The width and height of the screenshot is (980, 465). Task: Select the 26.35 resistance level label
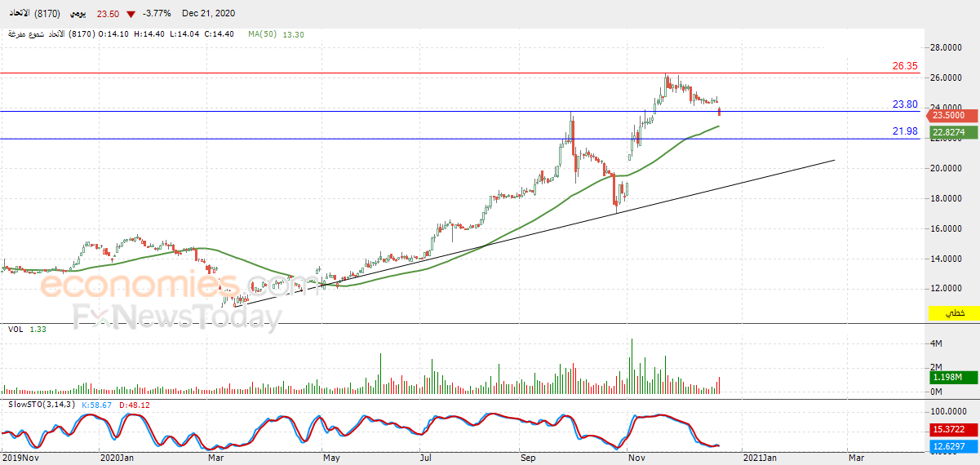click(905, 66)
